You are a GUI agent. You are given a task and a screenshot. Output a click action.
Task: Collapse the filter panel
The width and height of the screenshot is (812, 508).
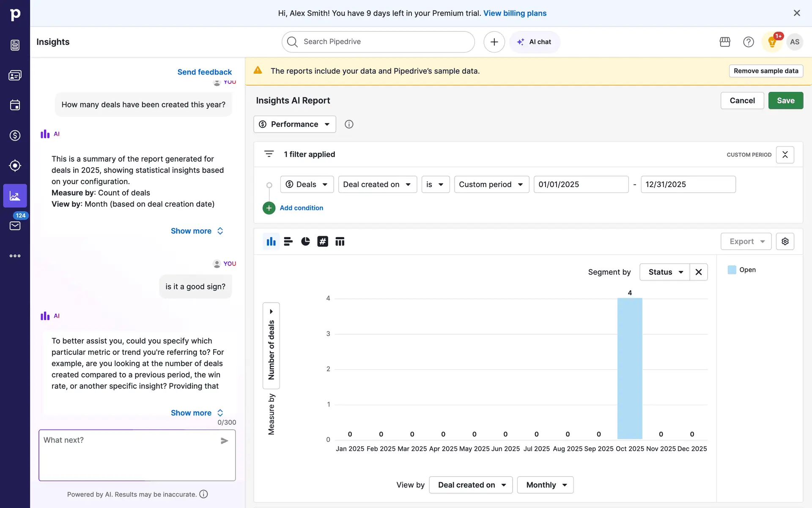[785, 155]
